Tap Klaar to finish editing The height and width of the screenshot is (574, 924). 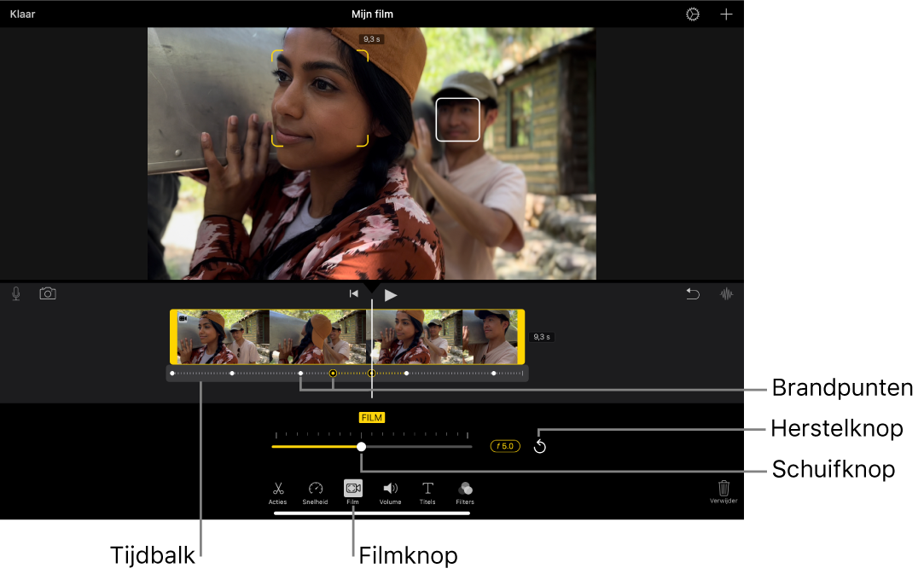(x=22, y=14)
